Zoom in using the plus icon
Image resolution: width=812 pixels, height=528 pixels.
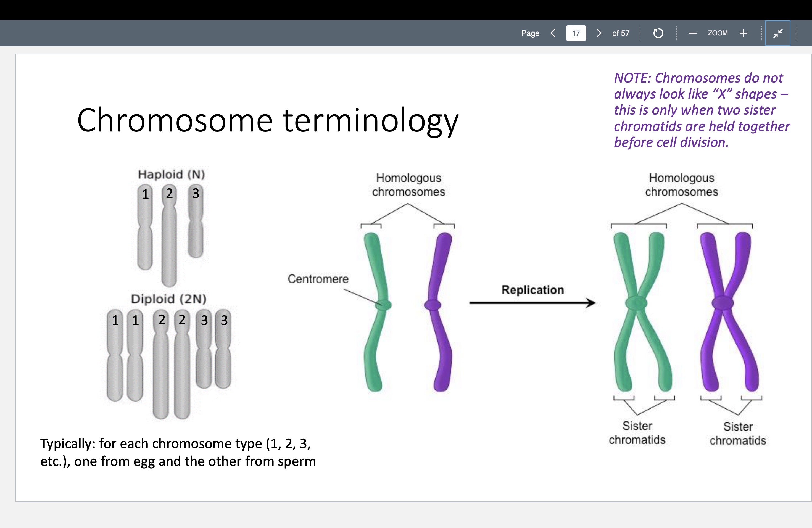[744, 33]
